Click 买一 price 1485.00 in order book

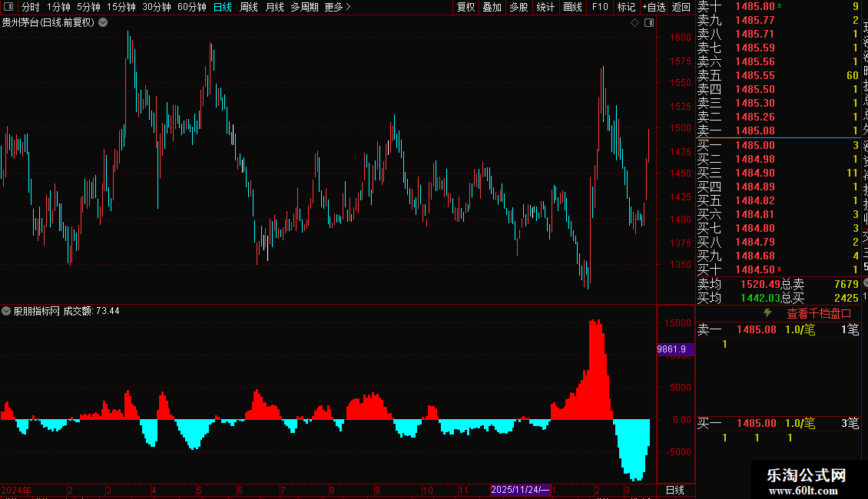click(x=754, y=145)
